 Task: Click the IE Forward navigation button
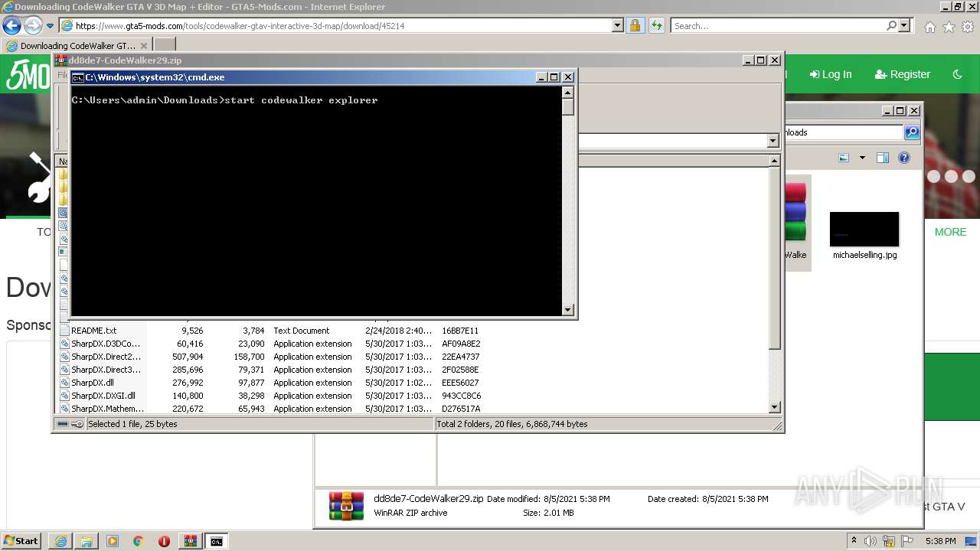(x=33, y=25)
